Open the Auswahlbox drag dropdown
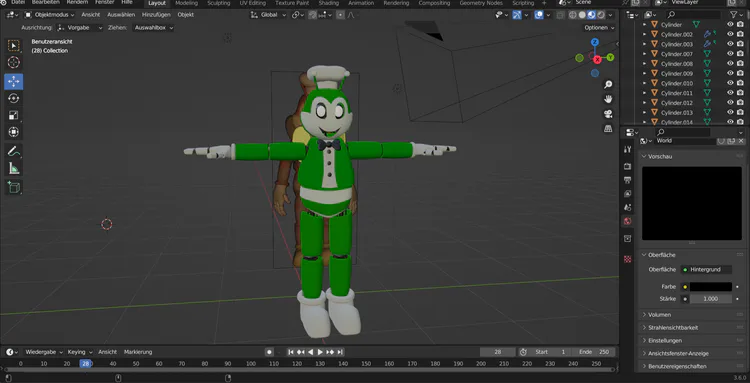This screenshot has width=750, height=383. [153, 28]
